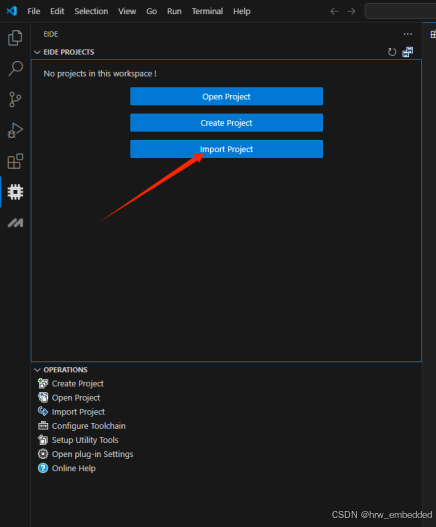The width and height of the screenshot is (436, 527).
Task: Open the EIDE panel more actions ellipsis
Action: [x=408, y=34]
